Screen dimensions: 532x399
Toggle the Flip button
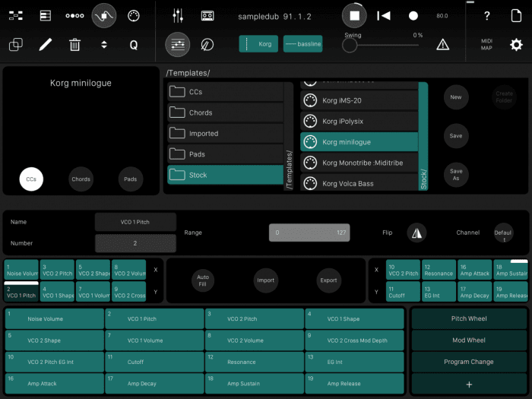point(416,233)
